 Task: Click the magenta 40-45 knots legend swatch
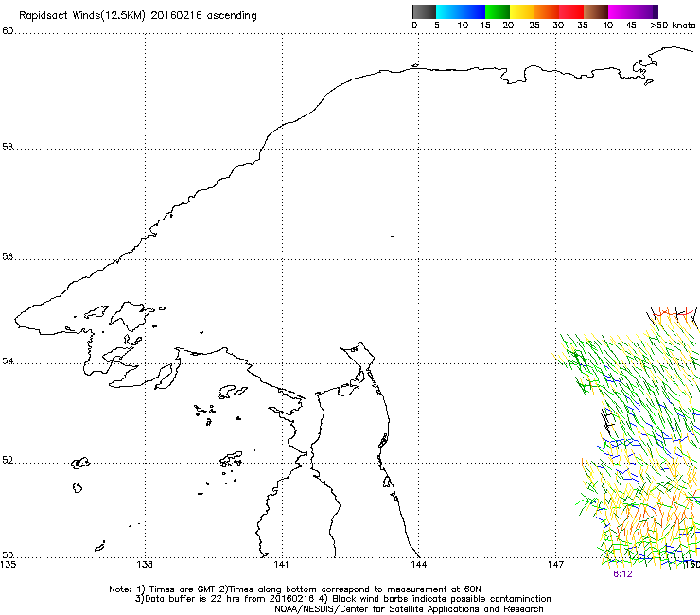point(621,11)
